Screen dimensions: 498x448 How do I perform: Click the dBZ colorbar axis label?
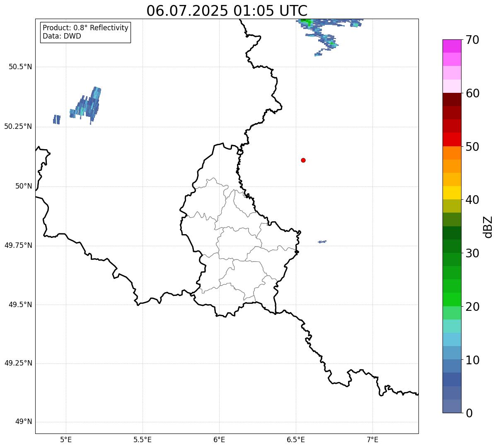pyautogui.click(x=488, y=227)
